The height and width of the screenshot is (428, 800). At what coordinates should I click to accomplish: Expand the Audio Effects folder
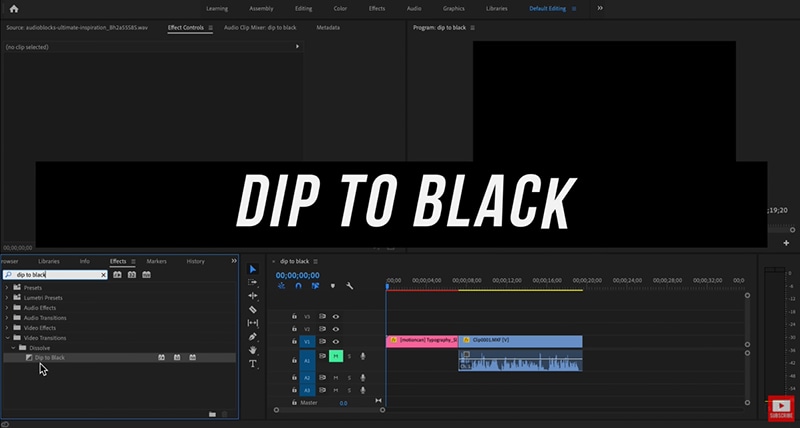coord(7,308)
